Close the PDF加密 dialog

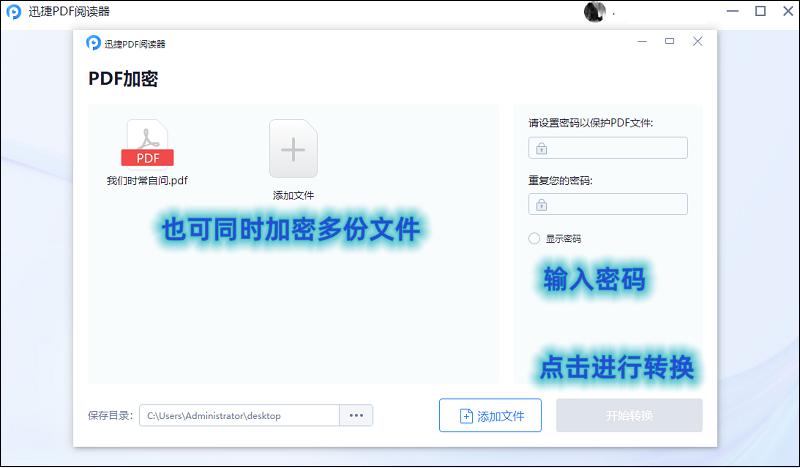pyautogui.click(x=697, y=41)
